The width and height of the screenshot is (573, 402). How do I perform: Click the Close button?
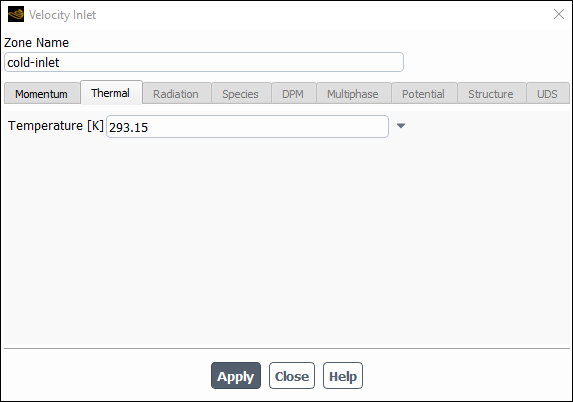click(292, 376)
